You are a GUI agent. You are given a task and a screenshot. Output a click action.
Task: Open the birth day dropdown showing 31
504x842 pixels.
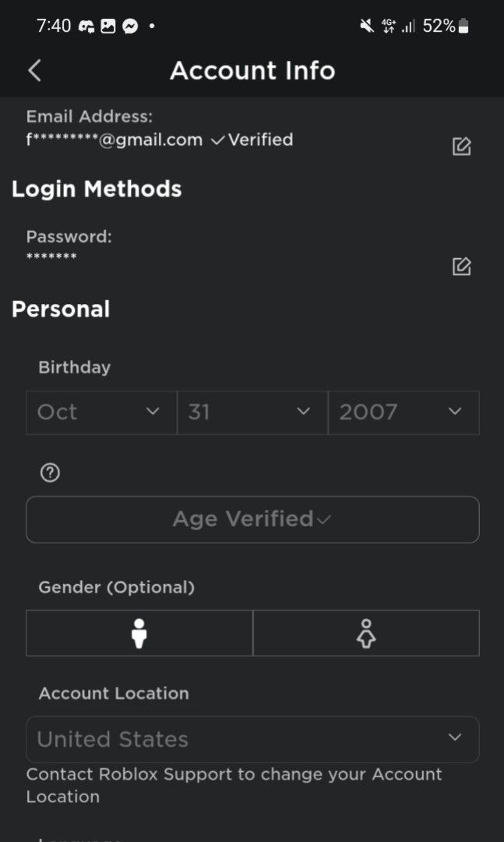(251, 413)
